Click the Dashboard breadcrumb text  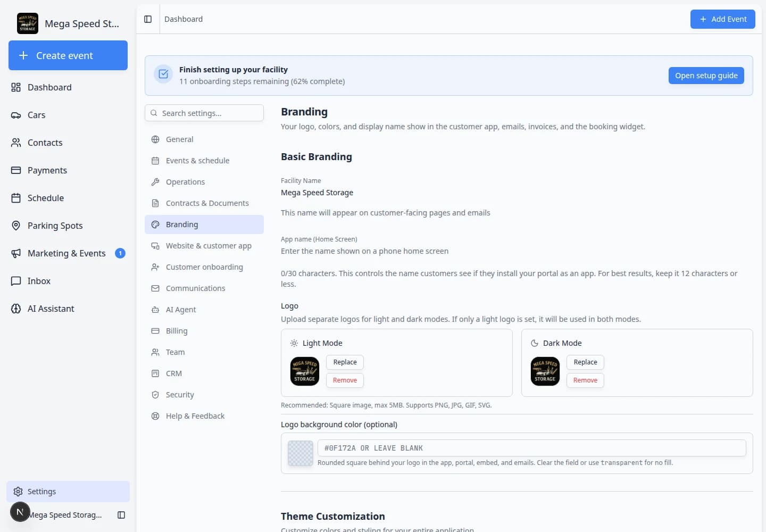(x=184, y=19)
